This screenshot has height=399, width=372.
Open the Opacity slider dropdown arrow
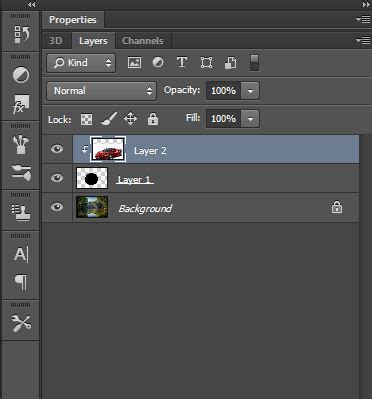[250, 91]
